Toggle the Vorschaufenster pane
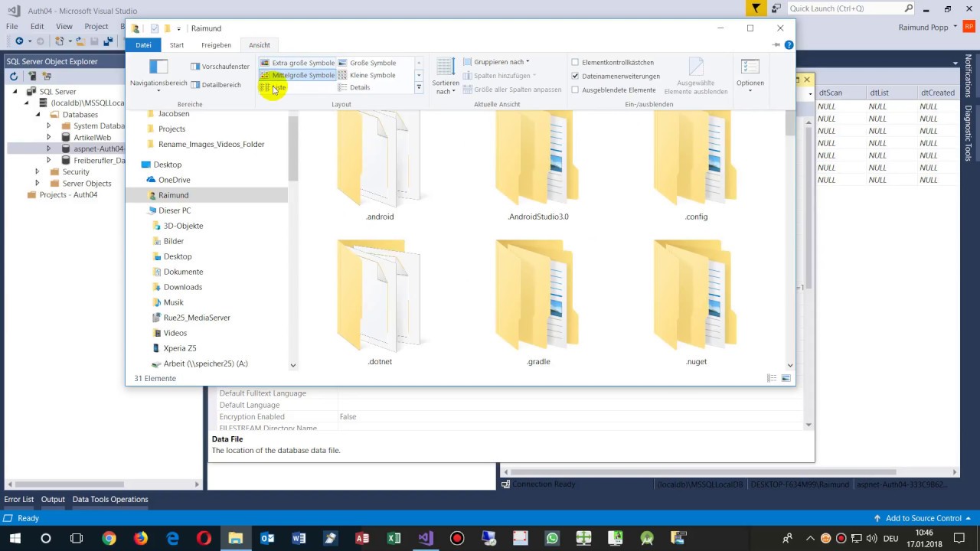 tap(220, 67)
